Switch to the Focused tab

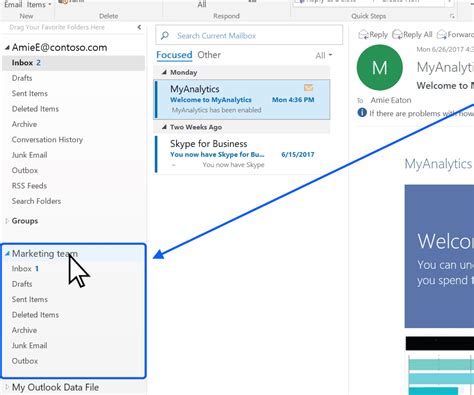tap(174, 55)
